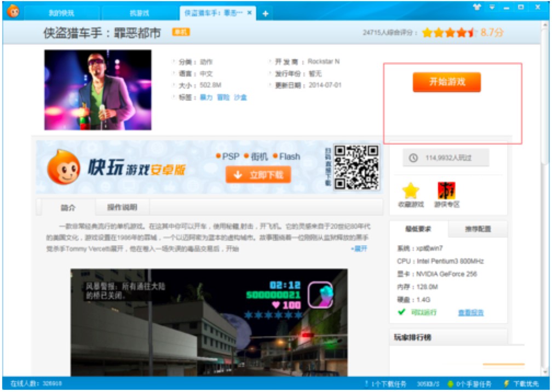Open the title bar dropdown menu arrow

(x=491, y=7)
